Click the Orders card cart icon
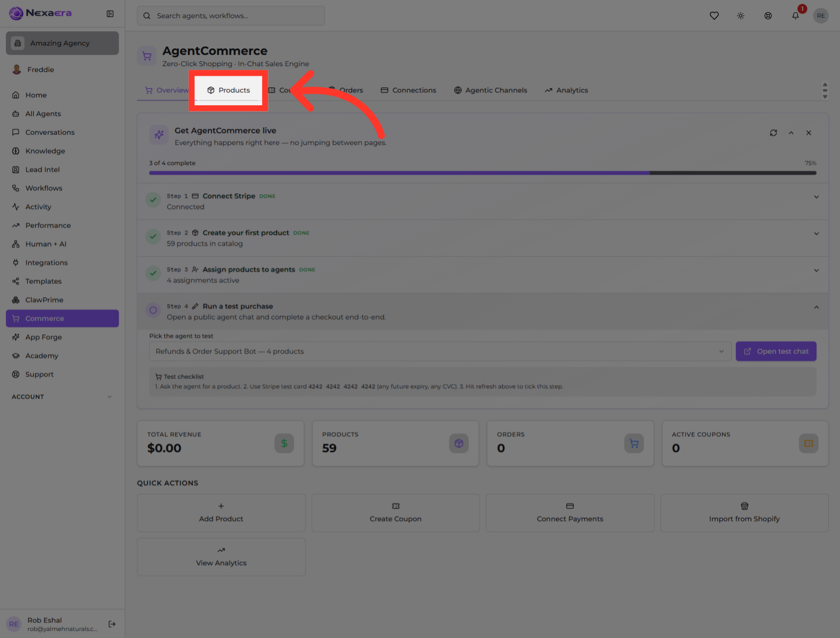 click(634, 443)
